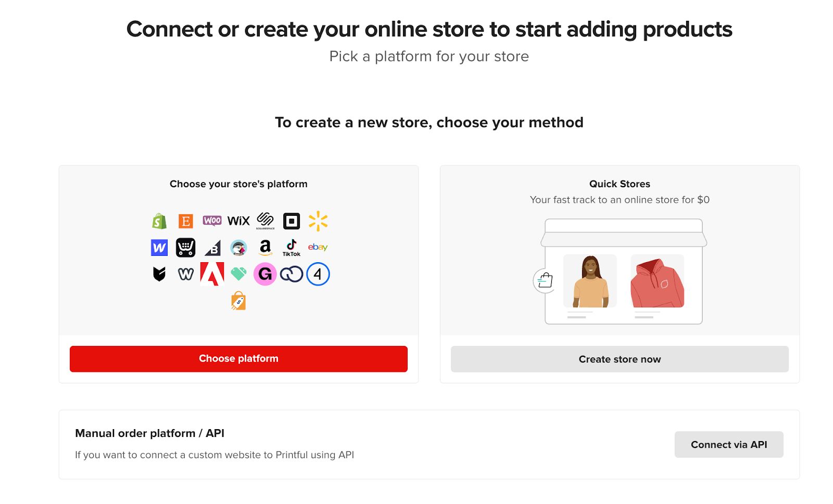Choose the Walmart spark icon
Viewport: 833px width, 504px height.
[318, 221]
